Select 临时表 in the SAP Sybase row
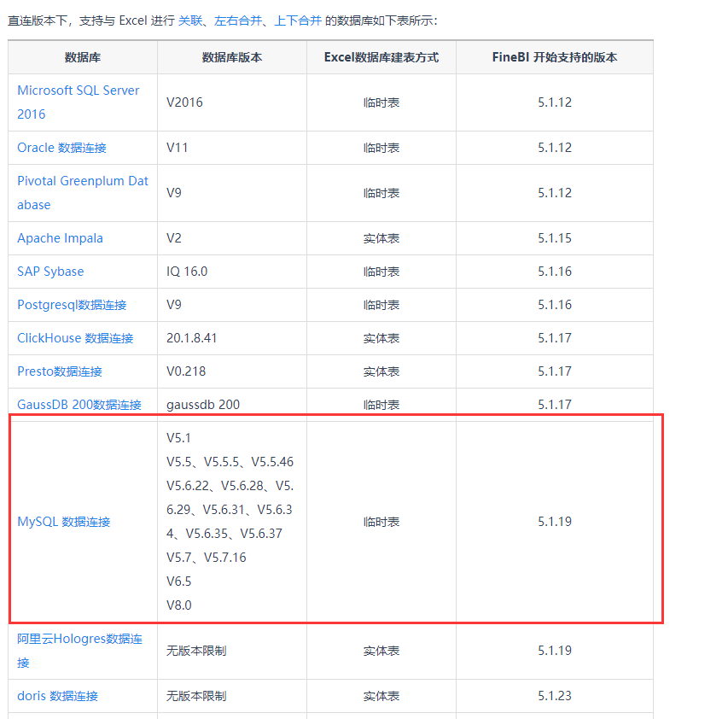This screenshot has height=719, width=728. (381, 272)
